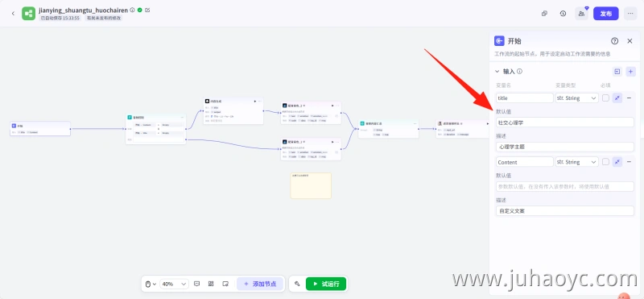Screen dimensions: 644x299
Task: Toggle the required checkbox for title variable
Action: (x=605, y=98)
